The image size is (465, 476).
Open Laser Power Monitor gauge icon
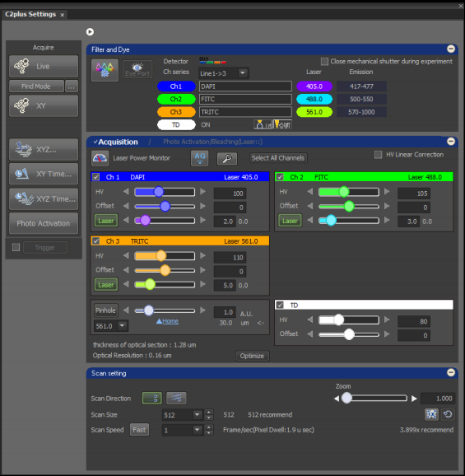coord(100,158)
